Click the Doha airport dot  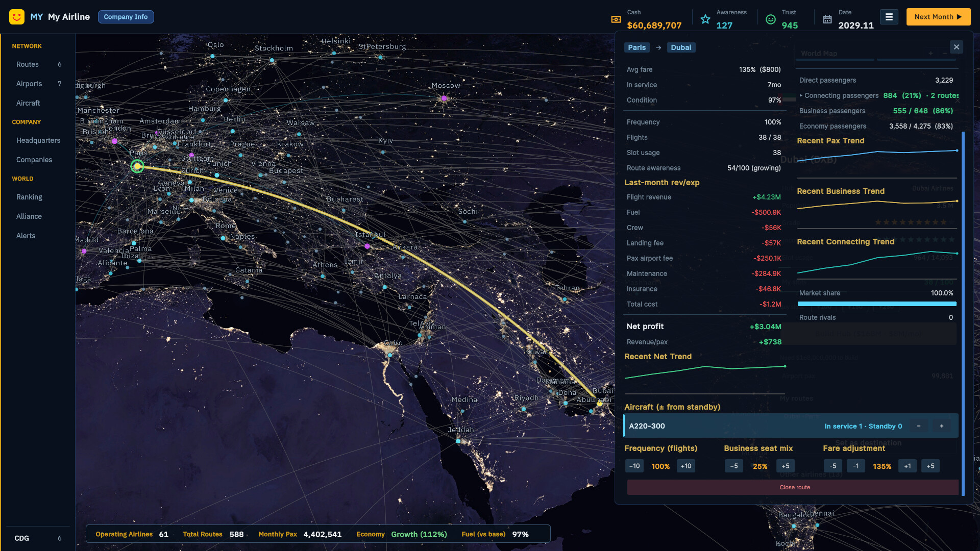[x=565, y=403]
